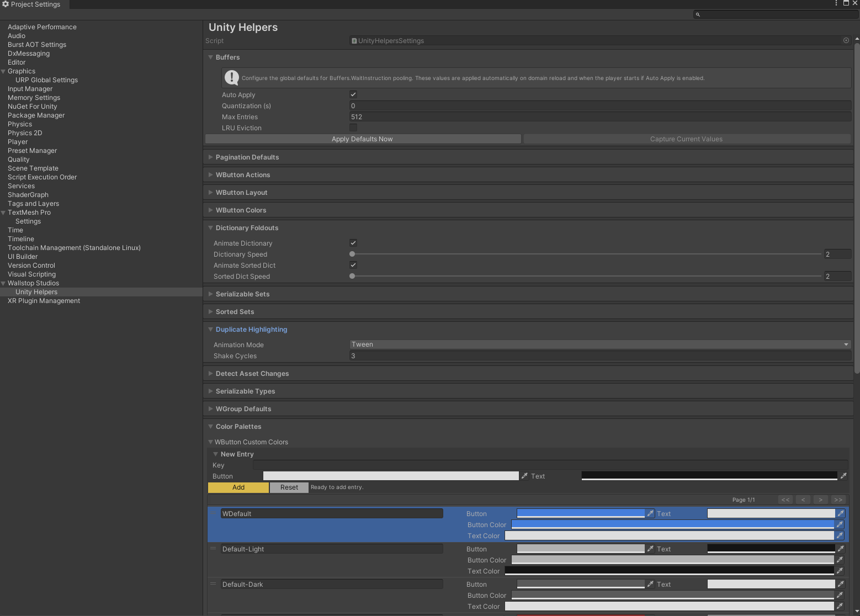This screenshot has width=860, height=616.
Task: Disable the Auto Apply checkbox
Action: pos(353,94)
